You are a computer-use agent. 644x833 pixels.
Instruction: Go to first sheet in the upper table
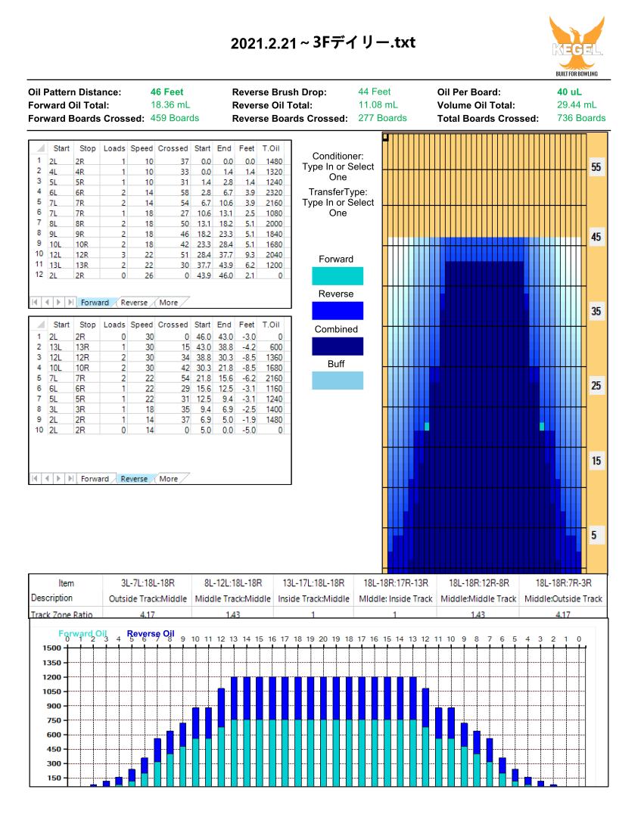(x=35, y=303)
